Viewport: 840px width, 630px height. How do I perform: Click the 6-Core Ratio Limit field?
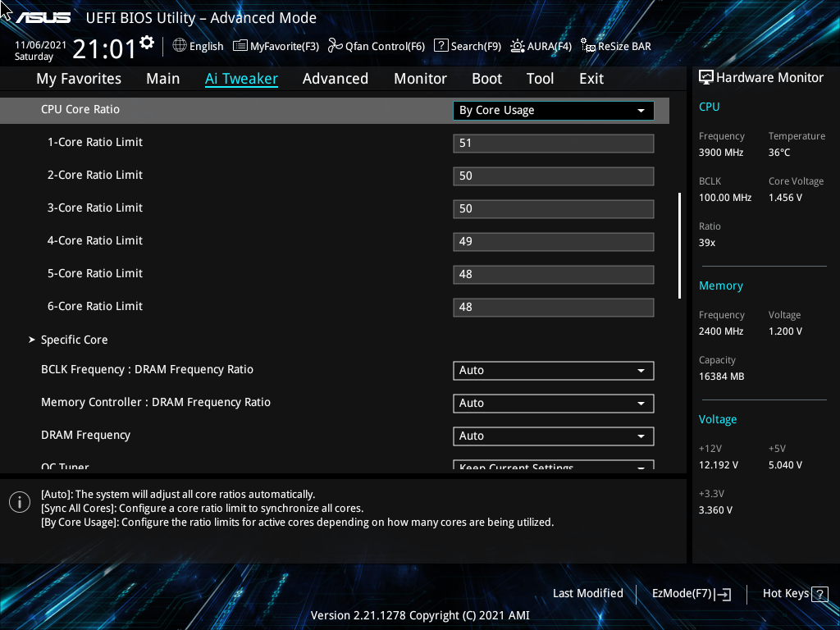tap(554, 308)
